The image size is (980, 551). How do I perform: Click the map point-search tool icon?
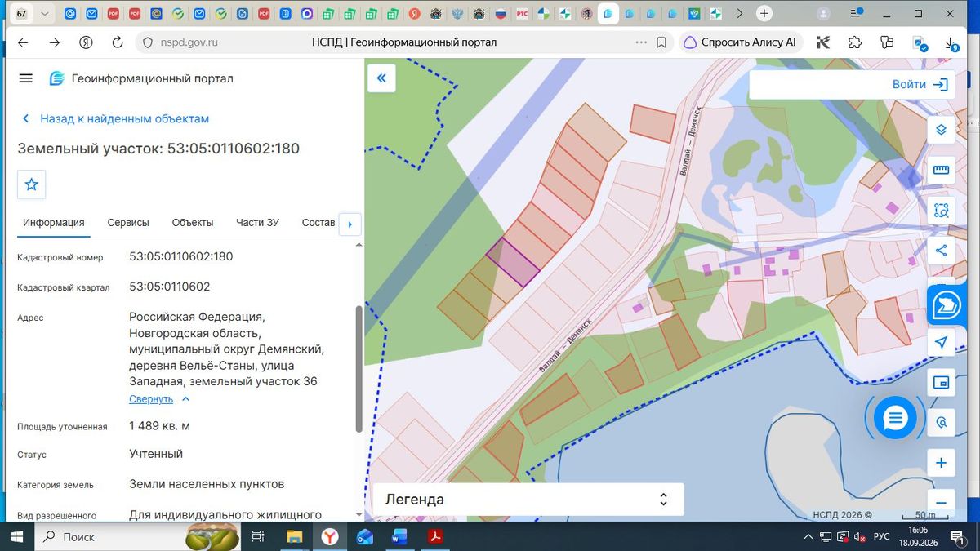coord(941,422)
